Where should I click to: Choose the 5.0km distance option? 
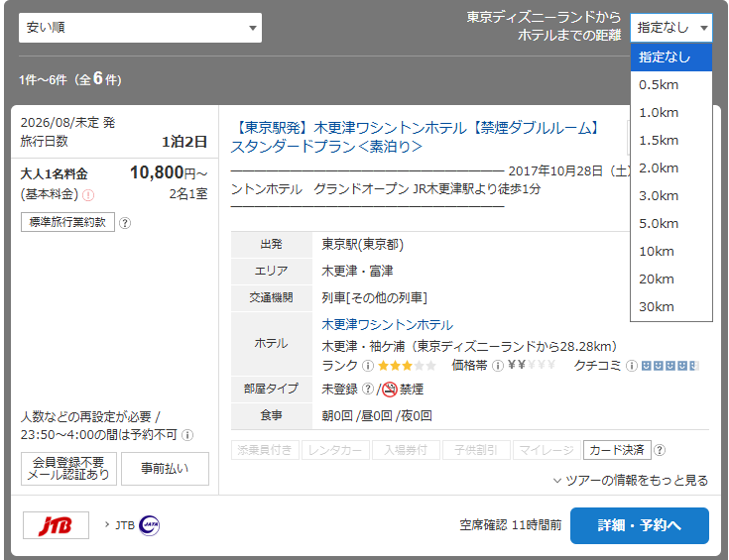coord(670,224)
